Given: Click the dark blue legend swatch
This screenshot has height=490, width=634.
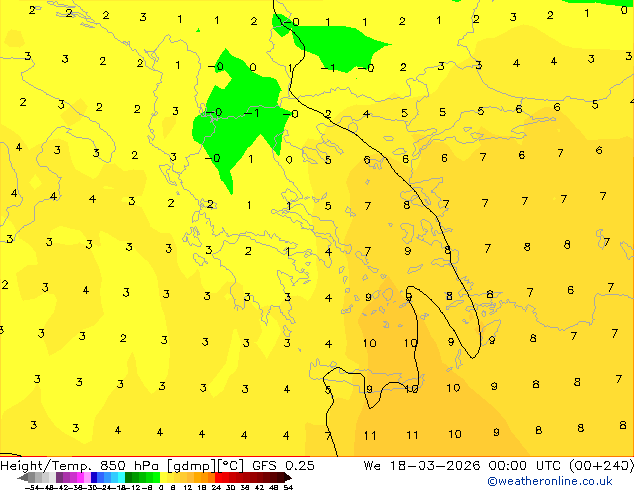Looking at the screenshot, I should pyautogui.click(x=94, y=477).
